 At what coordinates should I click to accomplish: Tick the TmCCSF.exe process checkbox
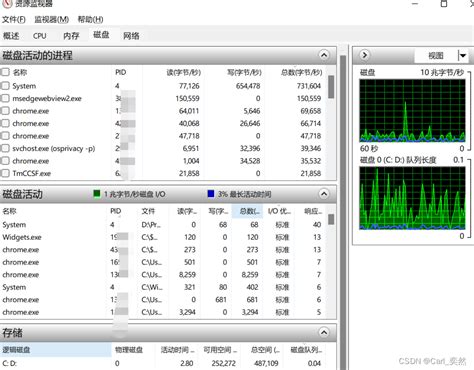(x=5, y=173)
